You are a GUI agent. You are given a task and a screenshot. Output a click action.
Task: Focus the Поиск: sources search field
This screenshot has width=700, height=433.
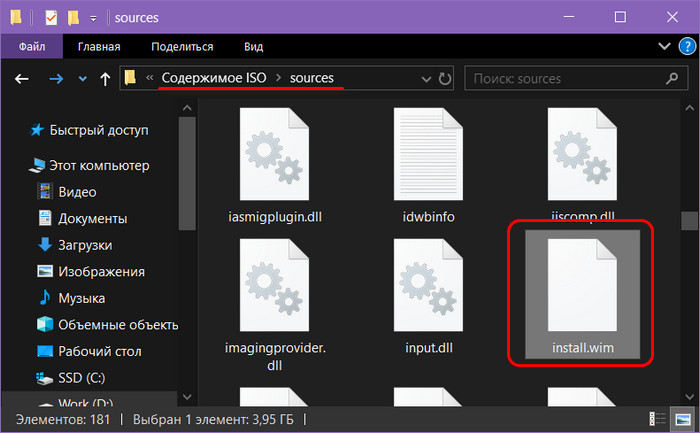pyautogui.click(x=575, y=79)
